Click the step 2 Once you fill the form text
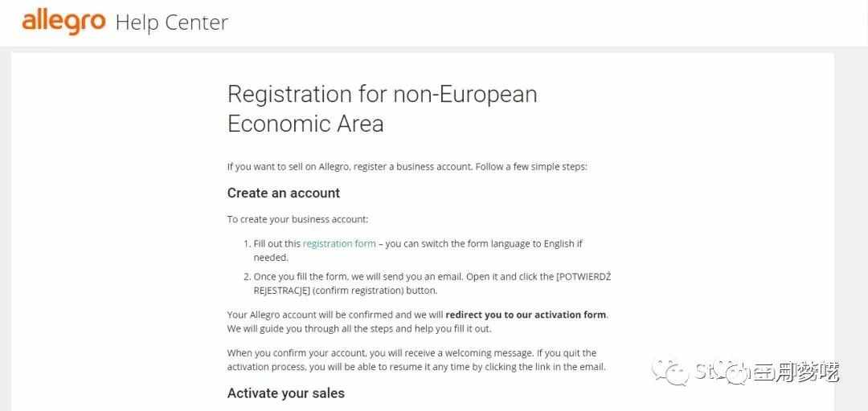 (321, 276)
